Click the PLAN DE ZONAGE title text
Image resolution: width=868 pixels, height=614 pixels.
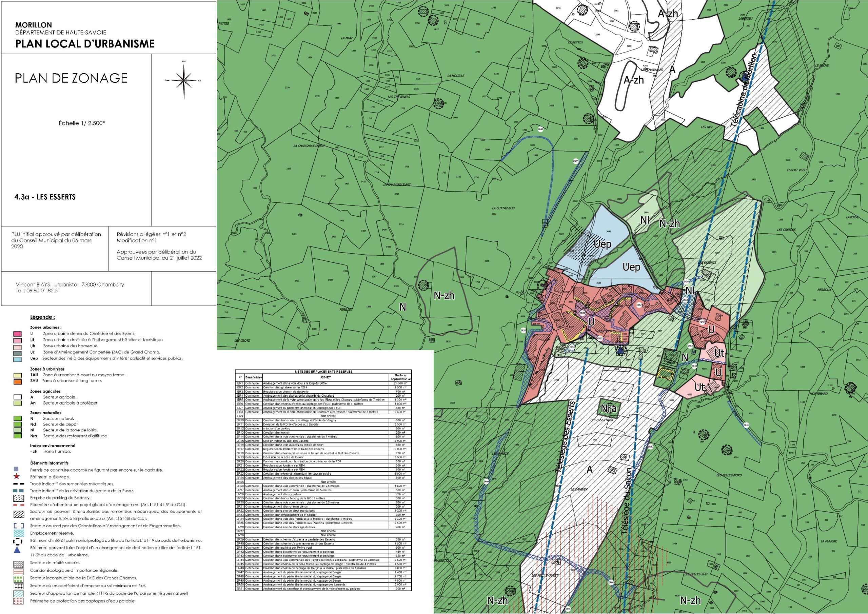click(x=71, y=78)
